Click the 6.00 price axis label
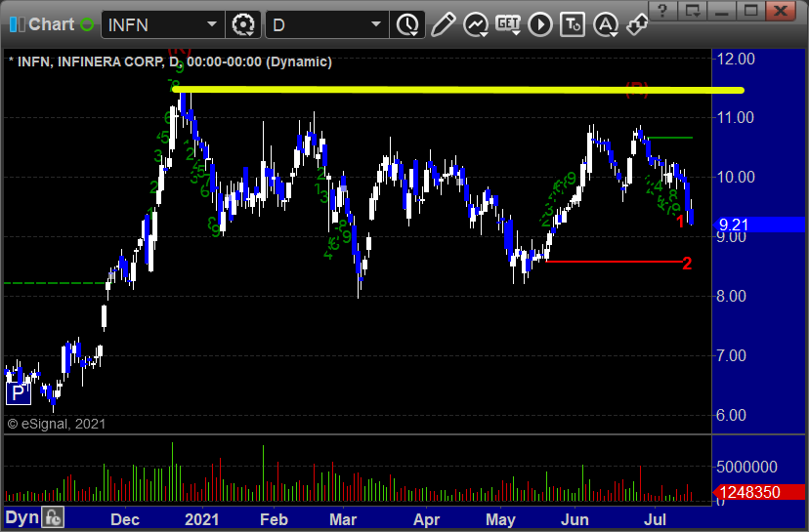This screenshot has width=809, height=532. tap(731, 415)
